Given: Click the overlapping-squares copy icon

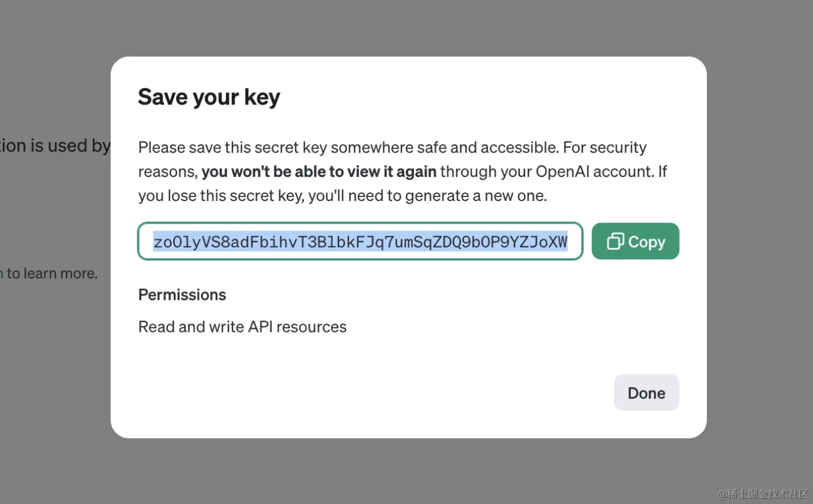Looking at the screenshot, I should pyautogui.click(x=615, y=241).
